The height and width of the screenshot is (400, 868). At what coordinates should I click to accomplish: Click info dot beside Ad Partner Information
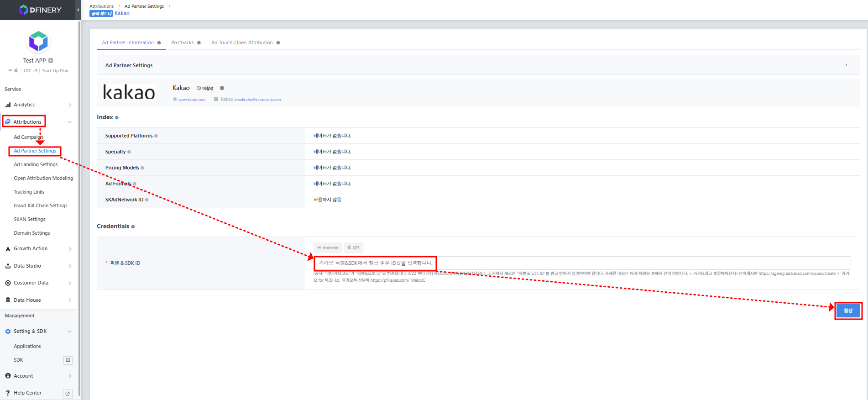pyautogui.click(x=159, y=43)
